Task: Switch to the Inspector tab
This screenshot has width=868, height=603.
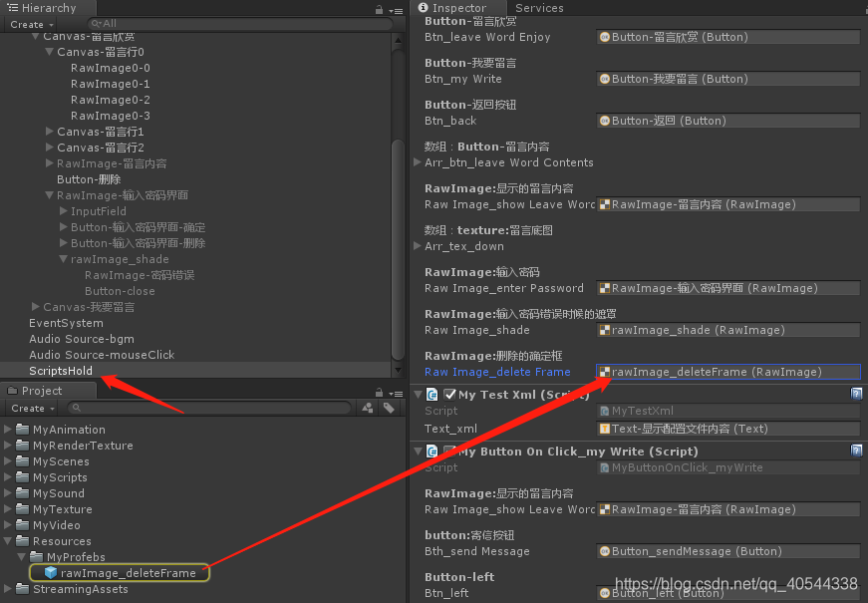Action: [x=458, y=8]
